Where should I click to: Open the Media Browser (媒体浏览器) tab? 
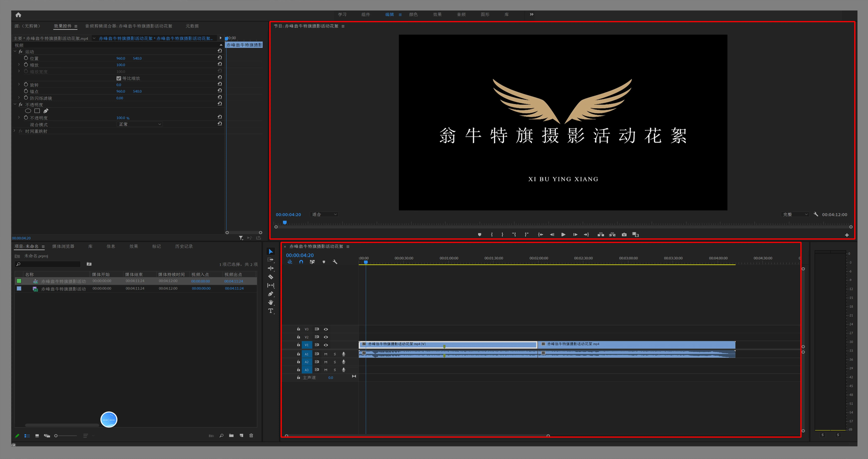point(63,246)
